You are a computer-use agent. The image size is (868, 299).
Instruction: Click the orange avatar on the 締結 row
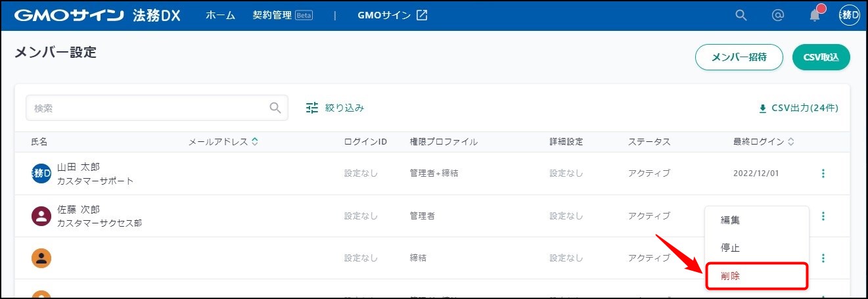click(x=41, y=258)
